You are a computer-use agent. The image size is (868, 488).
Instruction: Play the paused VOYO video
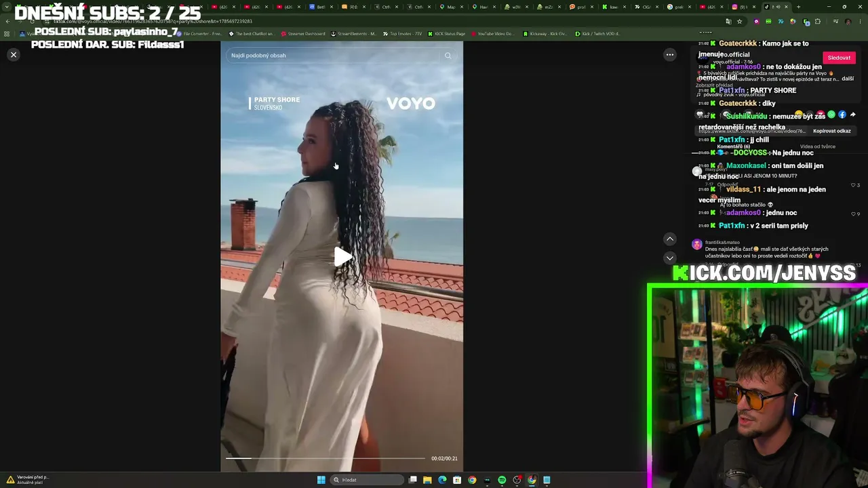[x=342, y=257]
